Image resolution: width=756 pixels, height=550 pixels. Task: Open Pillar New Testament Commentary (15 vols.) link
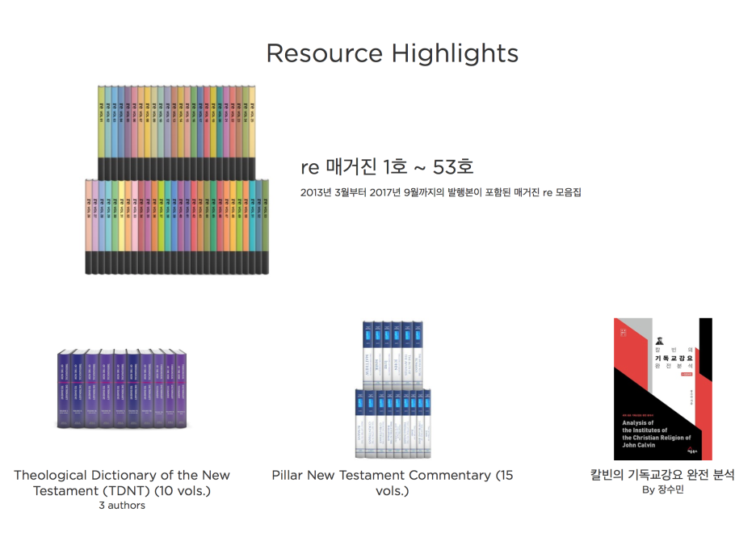coord(393,482)
